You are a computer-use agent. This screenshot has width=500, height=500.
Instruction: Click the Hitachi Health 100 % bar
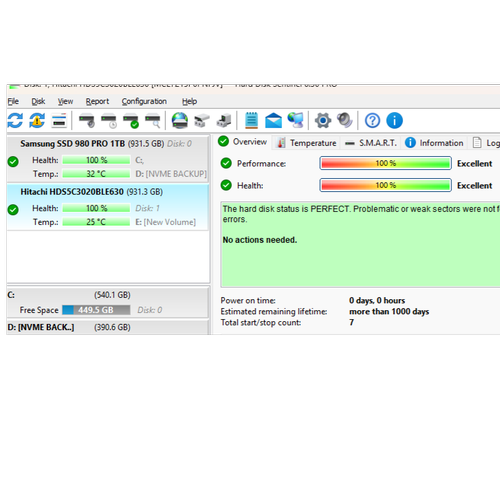pos(96,208)
